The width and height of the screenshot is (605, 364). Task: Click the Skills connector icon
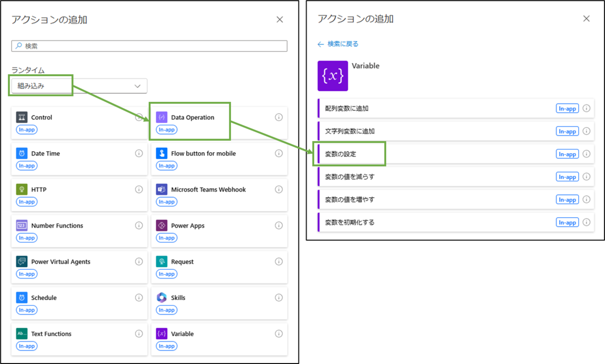coord(162,297)
